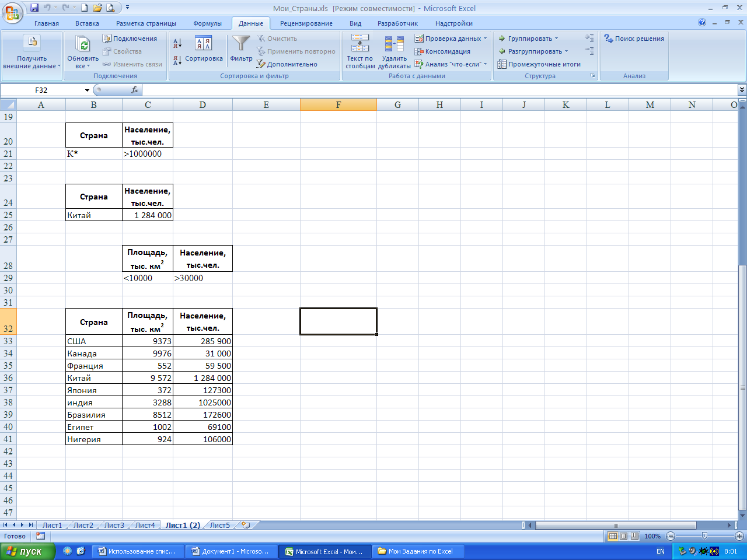Open Excel help with question mark icon
Viewport: 747px width, 560px height.
pos(702,23)
